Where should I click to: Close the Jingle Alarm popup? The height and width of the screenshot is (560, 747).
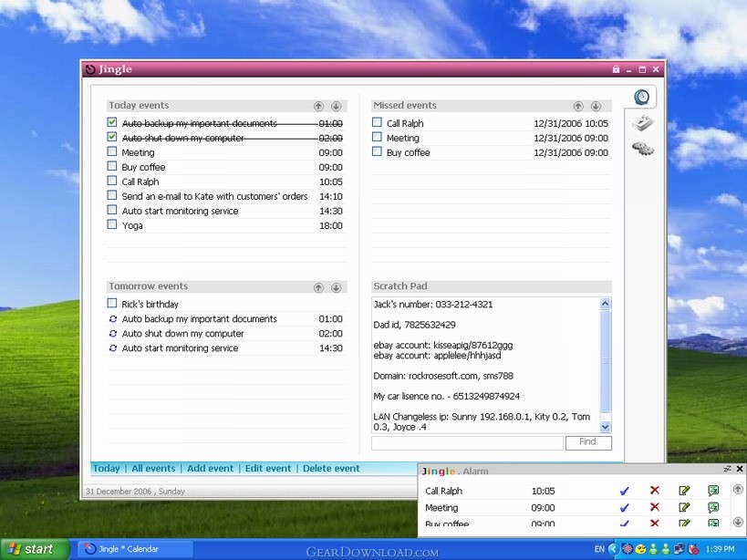[x=740, y=469]
